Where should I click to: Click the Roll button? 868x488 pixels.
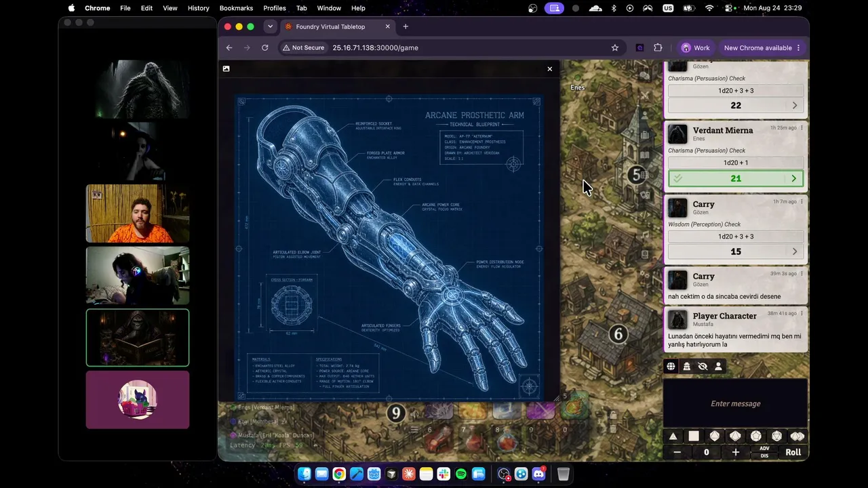pyautogui.click(x=793, y=452)
